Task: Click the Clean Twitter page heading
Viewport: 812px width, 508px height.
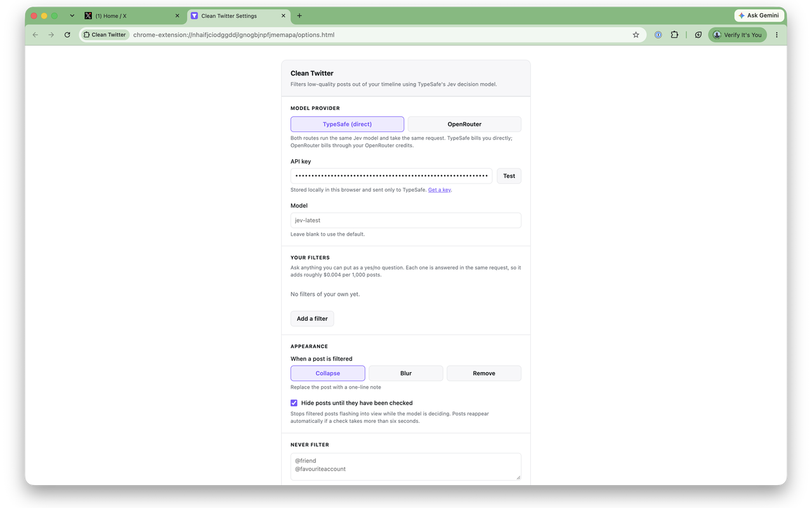Action: (312, 73)
